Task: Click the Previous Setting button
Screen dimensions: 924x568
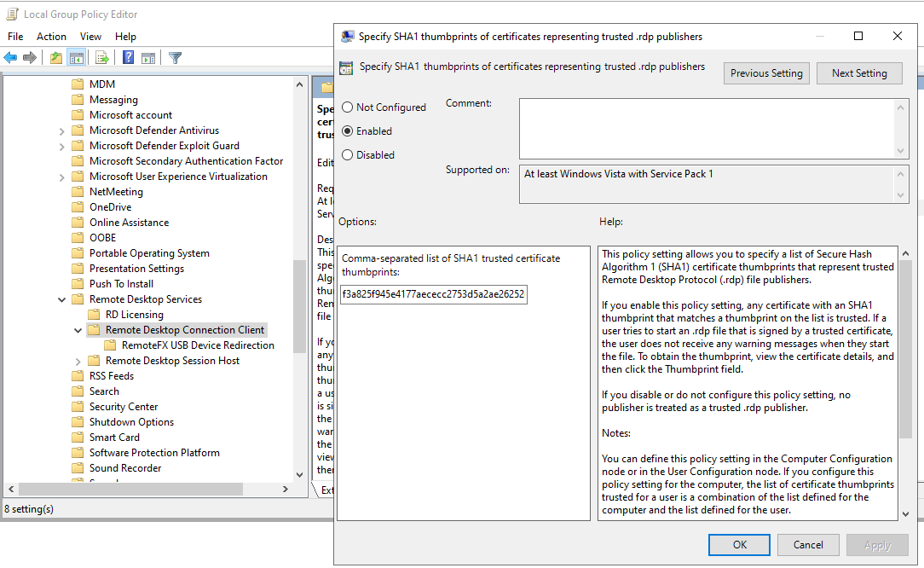Action: 766,73
